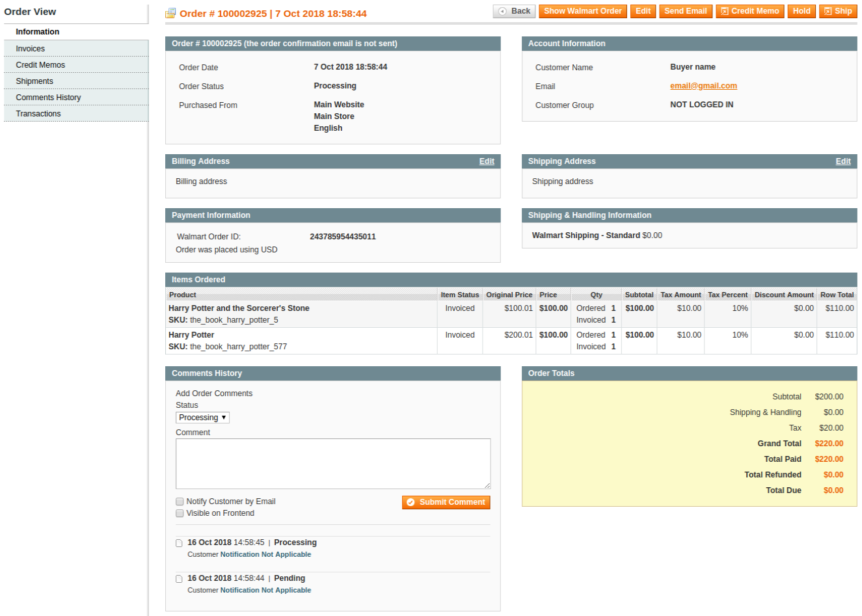This screenshot has height=616, width=862.
Task: Click the email@gmail.com customer link
Action: 703,86
